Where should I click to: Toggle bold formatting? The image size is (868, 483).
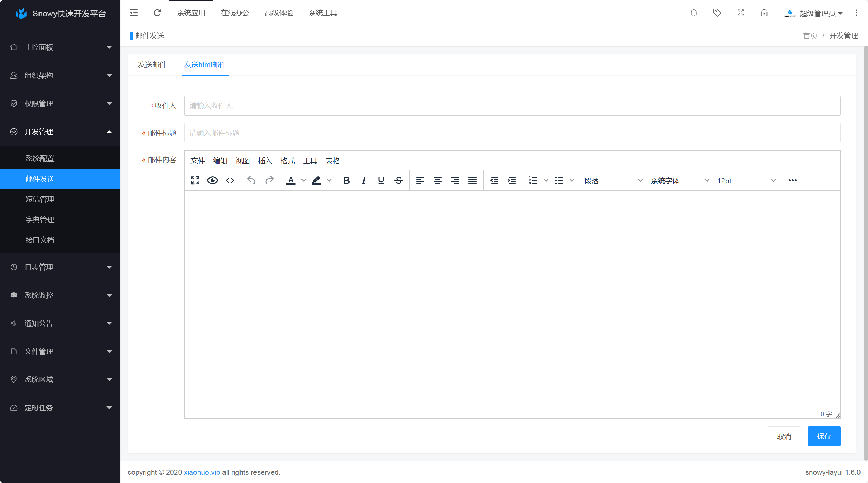click(x=346, y=180)
